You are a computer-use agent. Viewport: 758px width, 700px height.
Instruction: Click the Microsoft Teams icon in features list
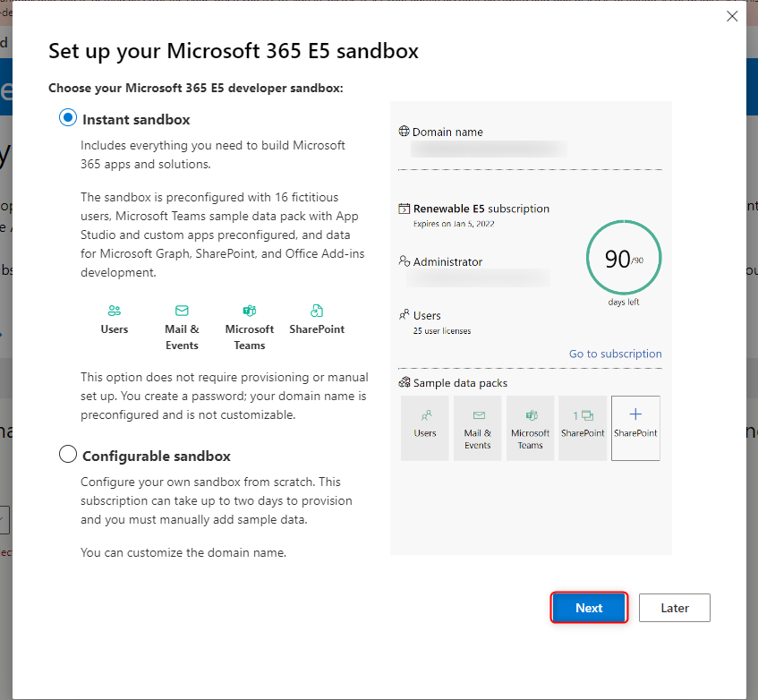point(250,311)
